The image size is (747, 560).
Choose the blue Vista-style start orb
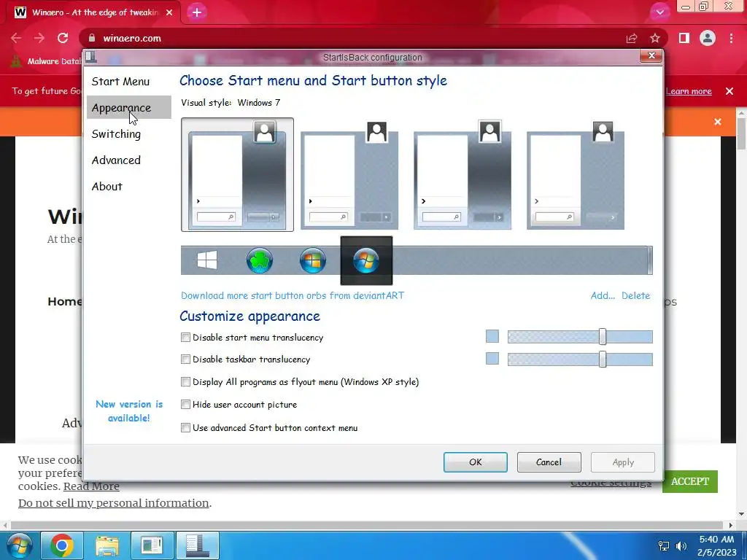(312, 260)
